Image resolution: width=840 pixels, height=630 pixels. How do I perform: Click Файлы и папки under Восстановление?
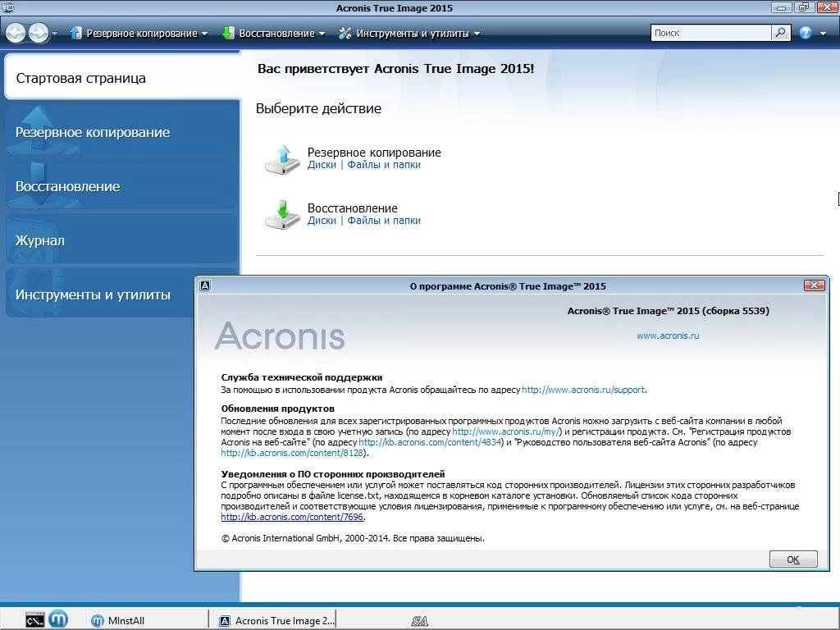pos(384,221)
